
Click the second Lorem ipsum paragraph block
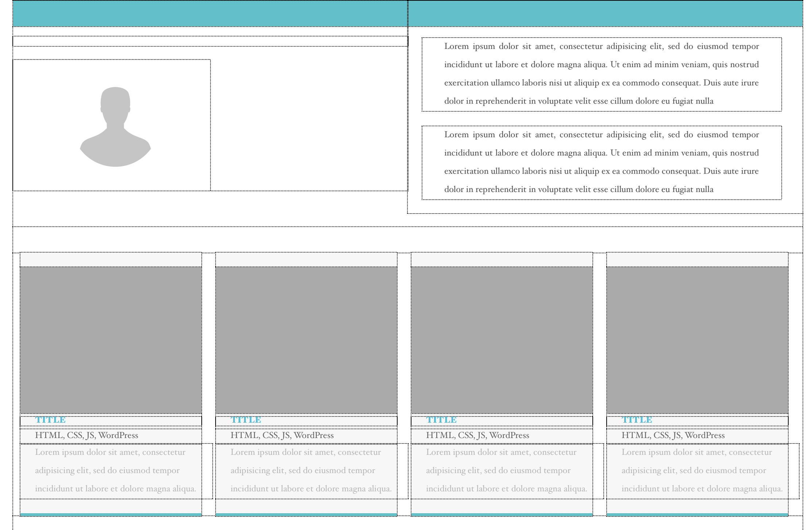point(601,162)
